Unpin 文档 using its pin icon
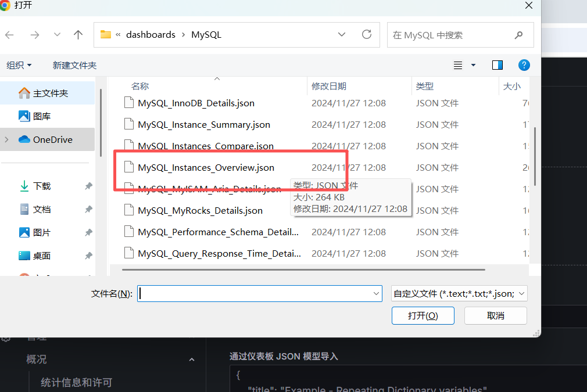The image size is (587, 392). click(88, 209)
